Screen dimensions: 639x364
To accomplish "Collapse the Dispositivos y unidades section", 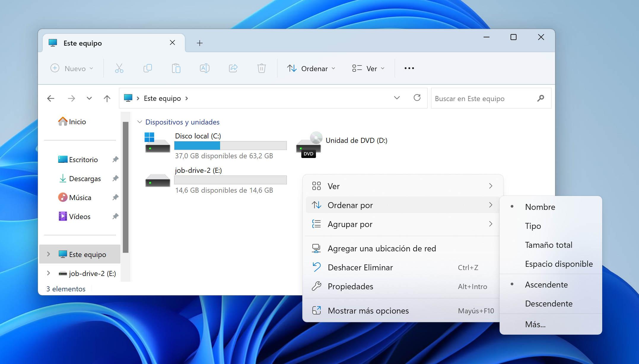I will tap(139, 122).
